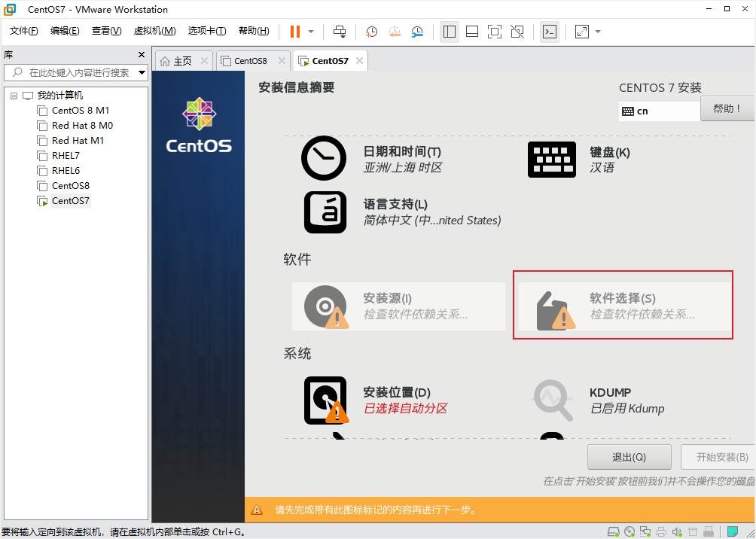Collapse the 我的计算机 tree node
The width and height of the screenshot is (756, 539).
(14, 96)
